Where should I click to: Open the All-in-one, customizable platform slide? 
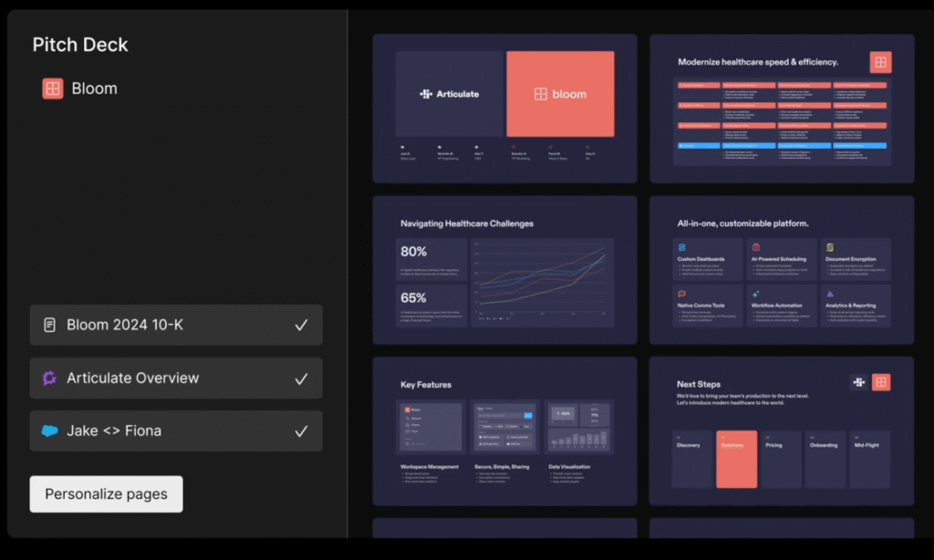782,270
